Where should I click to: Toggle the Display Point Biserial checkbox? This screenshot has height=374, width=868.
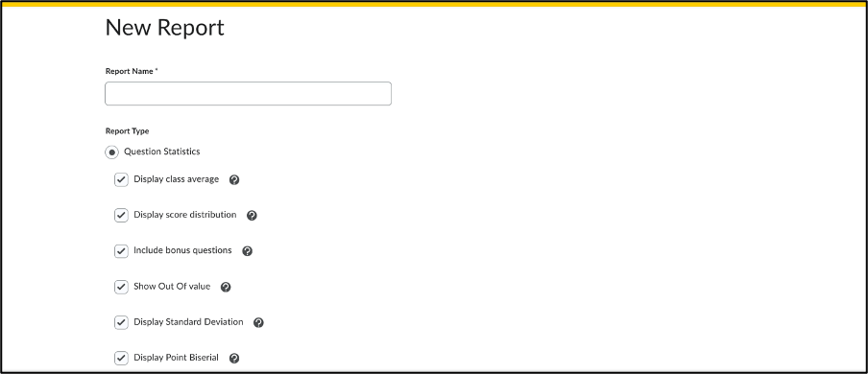121,358
